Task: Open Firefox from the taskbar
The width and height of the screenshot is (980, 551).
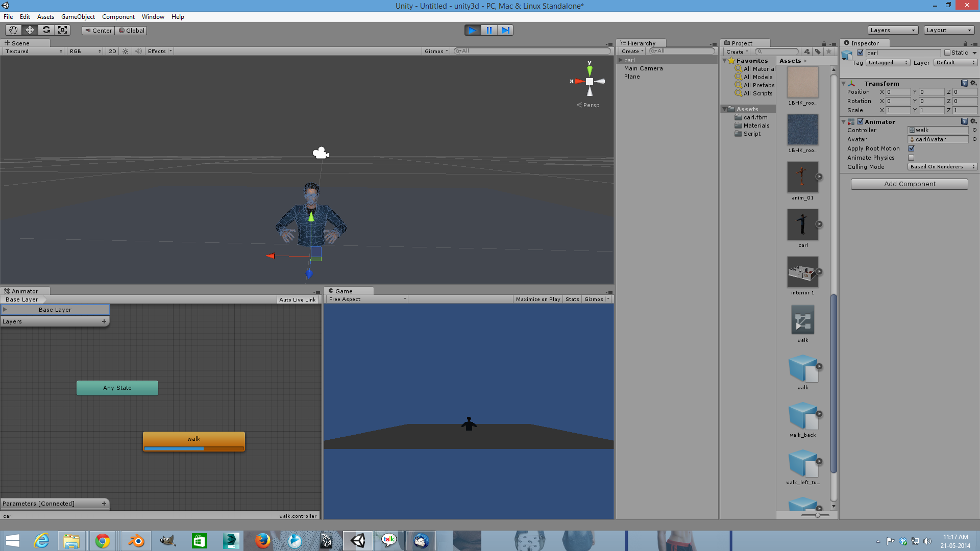Action: point(262,541)
